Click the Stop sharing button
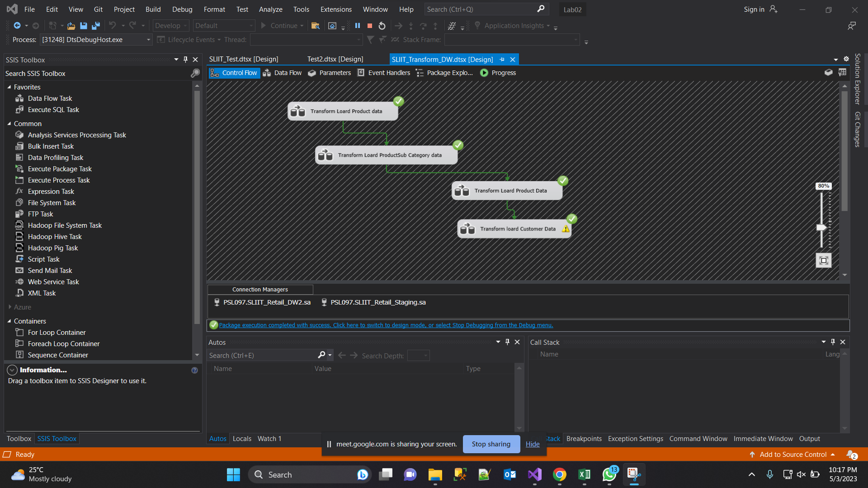 [x=491, y=444]
